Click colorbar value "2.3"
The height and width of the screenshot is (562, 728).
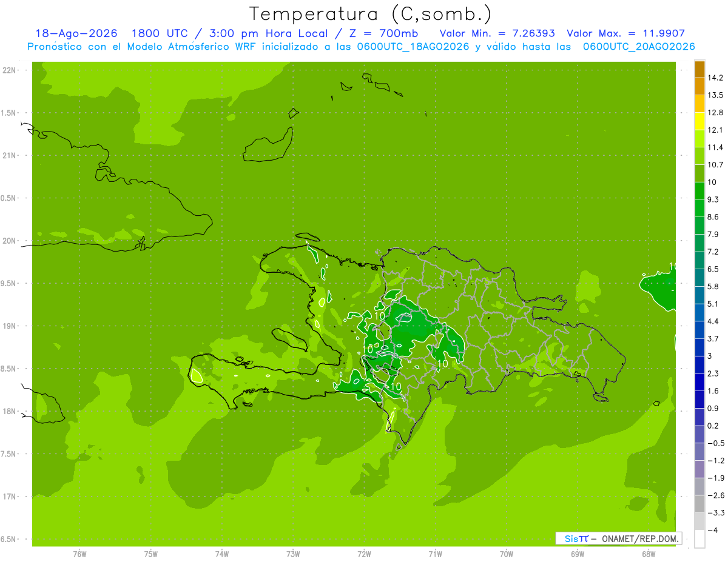coord(713,373)
